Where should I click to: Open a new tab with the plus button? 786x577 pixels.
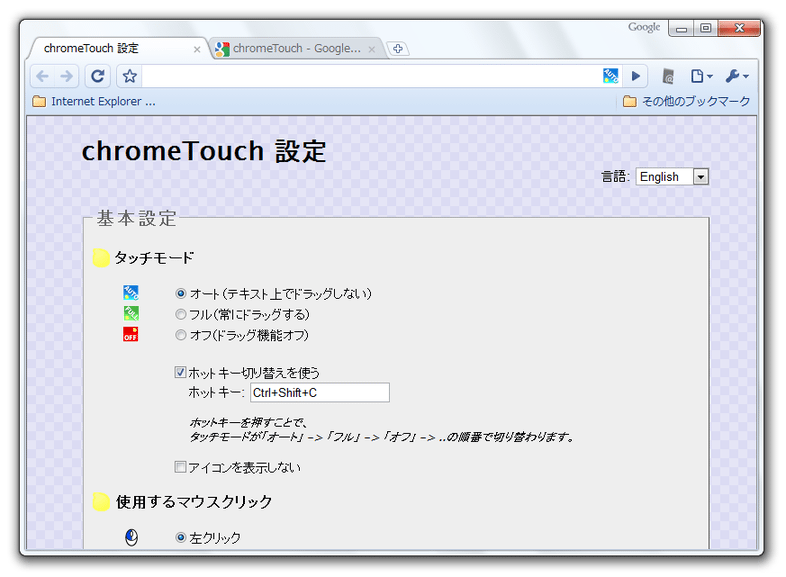398,49
